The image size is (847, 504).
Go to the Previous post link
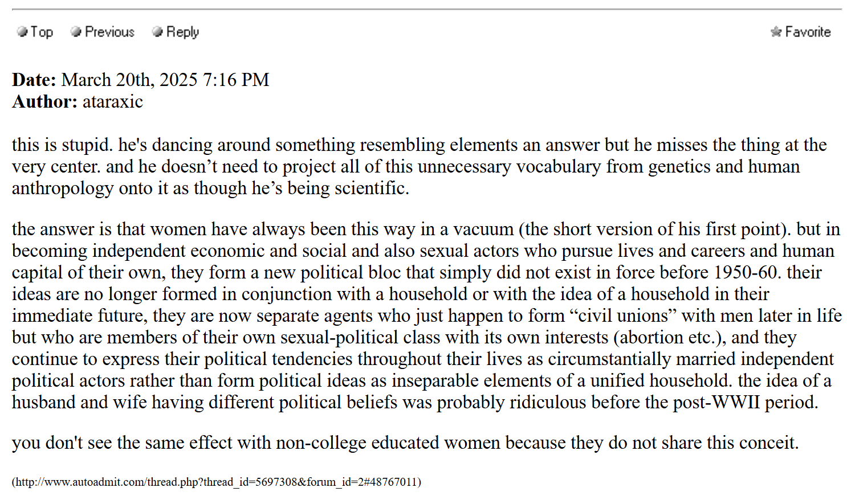click(x=109, y=32)
